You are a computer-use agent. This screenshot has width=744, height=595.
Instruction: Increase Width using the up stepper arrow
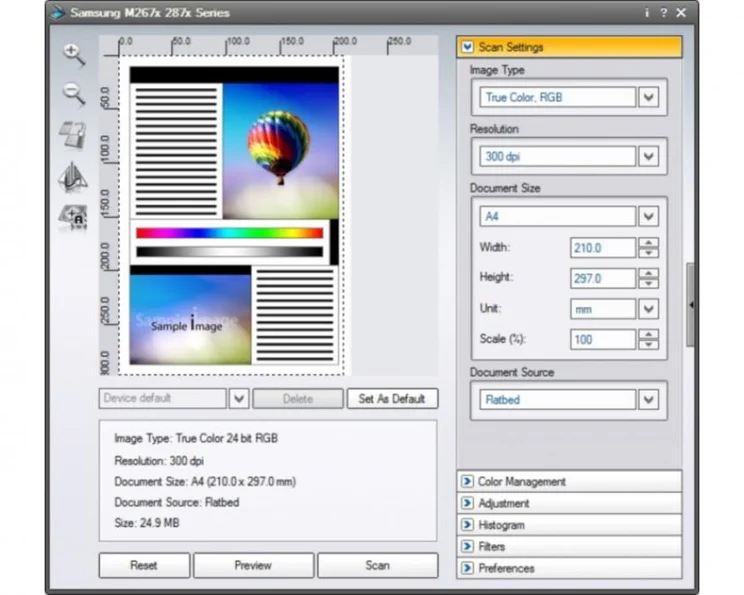point(649,243)
